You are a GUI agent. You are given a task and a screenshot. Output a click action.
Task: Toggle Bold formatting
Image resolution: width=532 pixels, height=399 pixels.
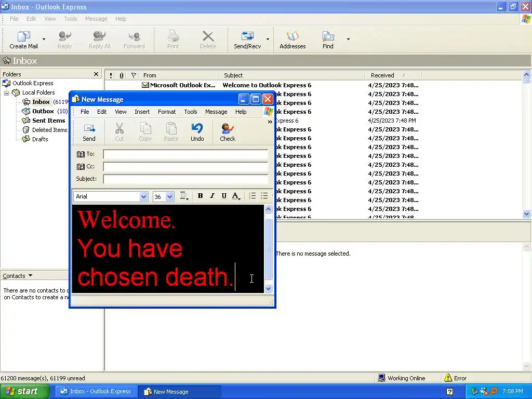coord(200,196)
